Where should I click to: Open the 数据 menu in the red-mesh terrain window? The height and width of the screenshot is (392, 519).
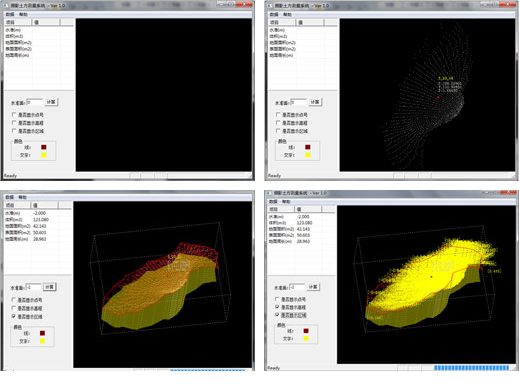click(x=10, y=197)
